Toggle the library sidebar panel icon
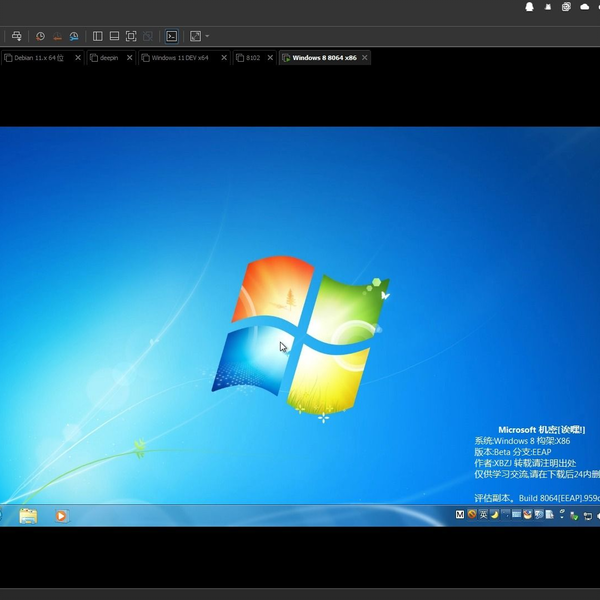The image size is (600, 600). (98, 36)
